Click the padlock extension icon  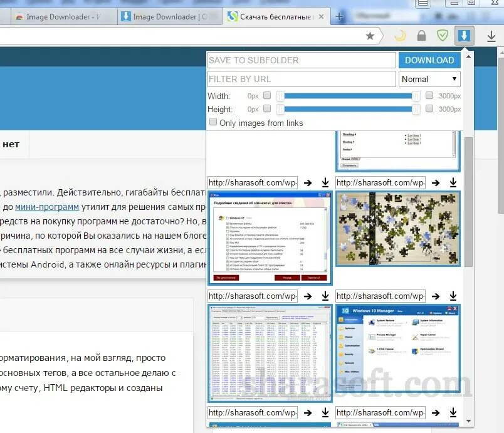[421, 36]
